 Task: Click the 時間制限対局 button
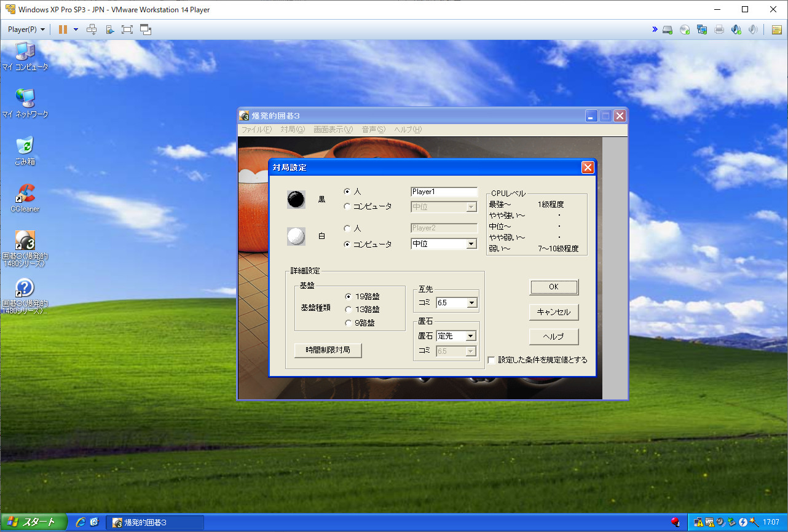coord(328,350)
